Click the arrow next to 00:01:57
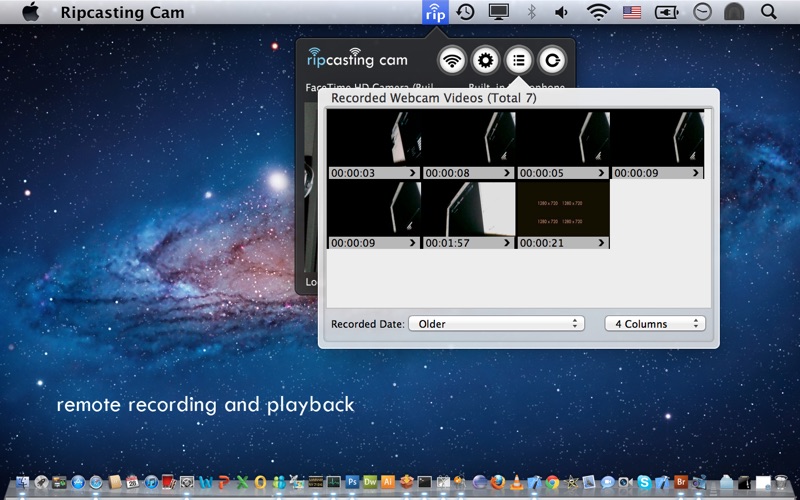 tap(507, 243)
